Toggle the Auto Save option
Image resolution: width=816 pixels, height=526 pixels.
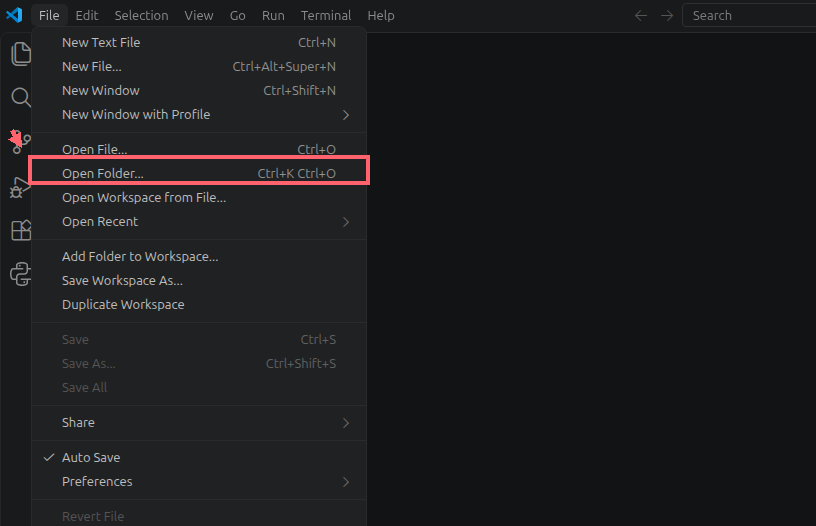(x=199, y=457)
